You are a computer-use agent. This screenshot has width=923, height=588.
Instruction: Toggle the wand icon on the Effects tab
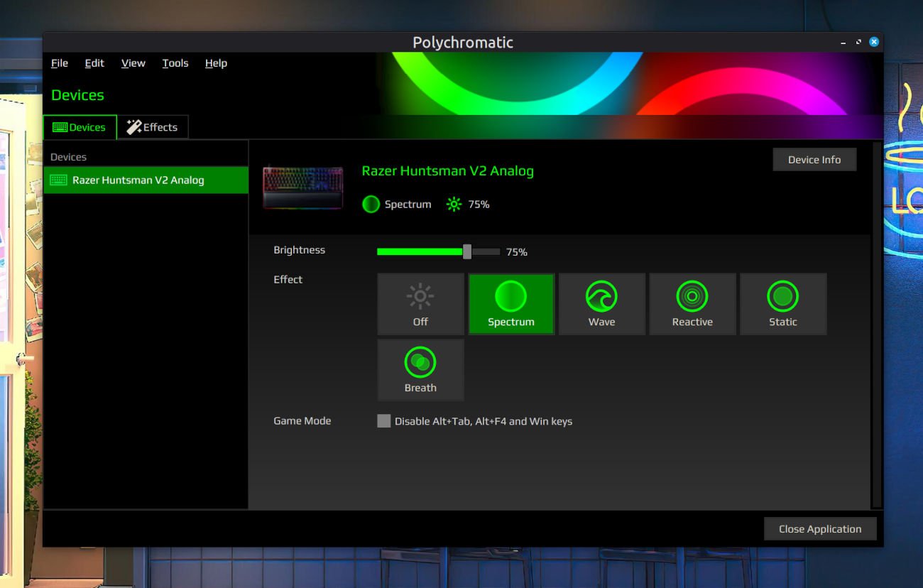133,126
